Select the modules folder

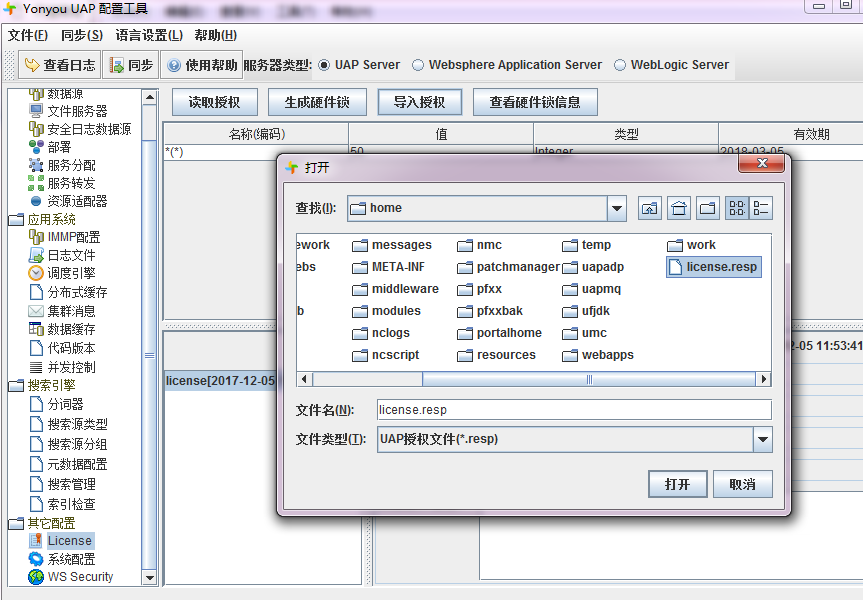point(386,311)
